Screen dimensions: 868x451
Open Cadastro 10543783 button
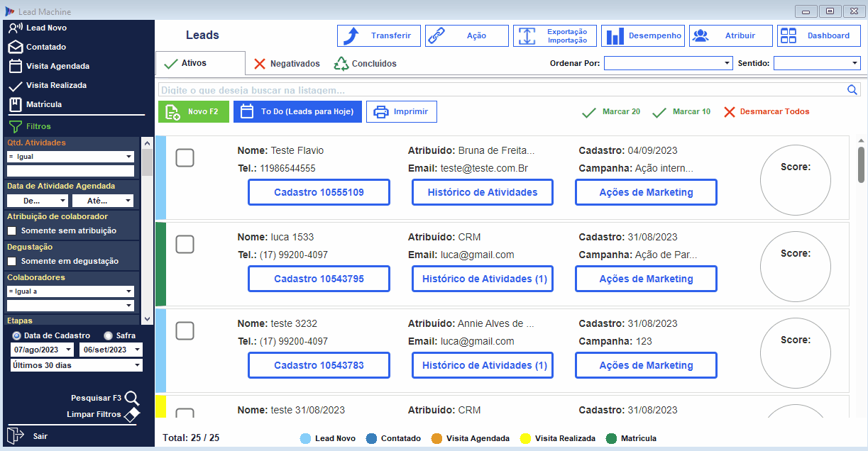319,365
